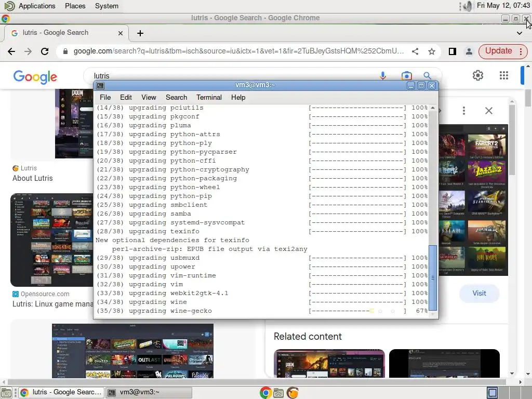This screenshot has height=399, width=532.
Task: Click the magnifier search icon
Action: coord(427,76)
